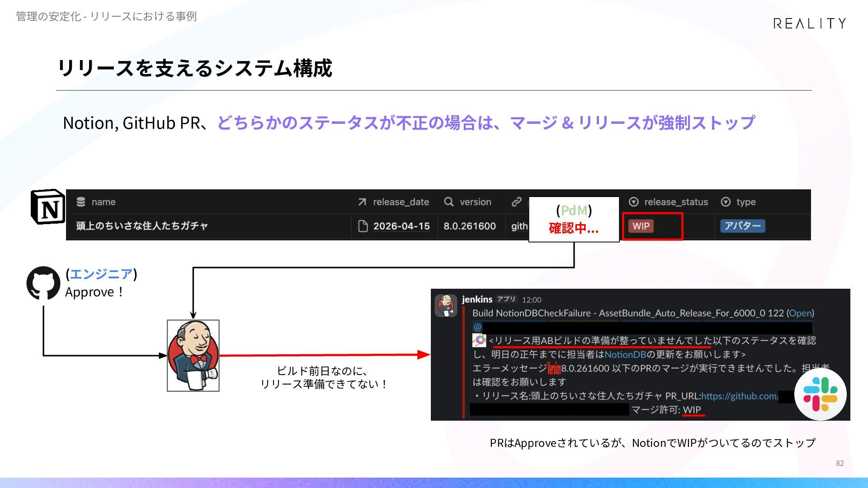
Task: Click the jenkins avatar in Slack message
Action: [x=446, y=306]
